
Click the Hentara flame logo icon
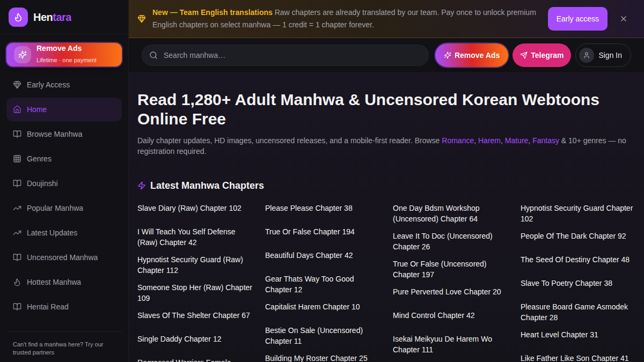click(18, 17)
